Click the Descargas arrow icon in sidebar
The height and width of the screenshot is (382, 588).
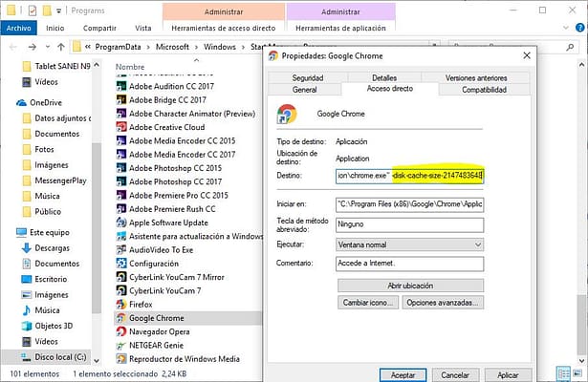[26, 248]
